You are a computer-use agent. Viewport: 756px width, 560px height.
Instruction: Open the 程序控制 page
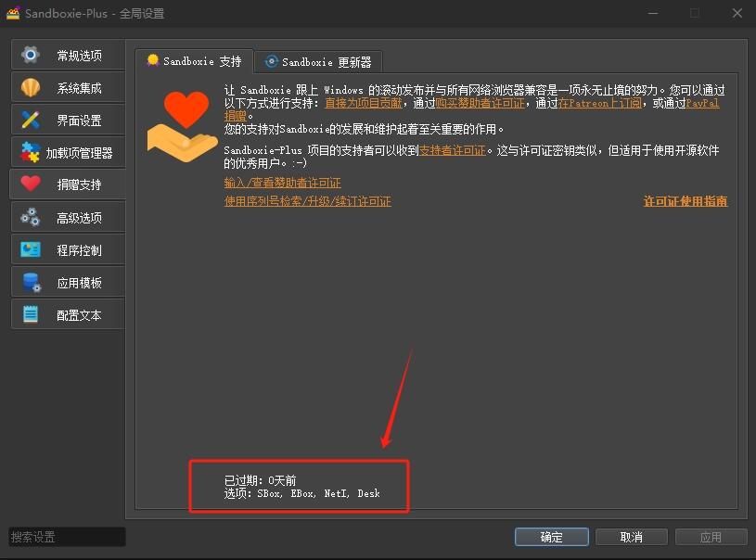(x=69, y=250)
